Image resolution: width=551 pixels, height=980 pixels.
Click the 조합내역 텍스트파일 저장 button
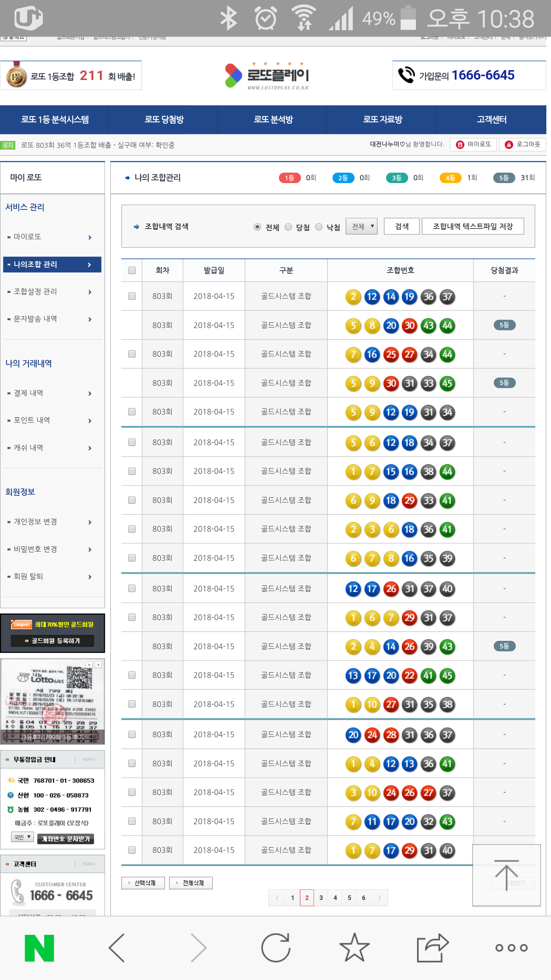pyautogui.click(x=473, y=227)
